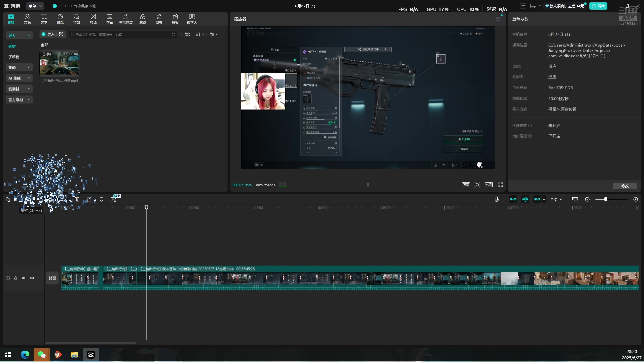Click the 封面 cover button
Image resolution: width=644 pixels, height=362 pixels.
click(52, 278)
